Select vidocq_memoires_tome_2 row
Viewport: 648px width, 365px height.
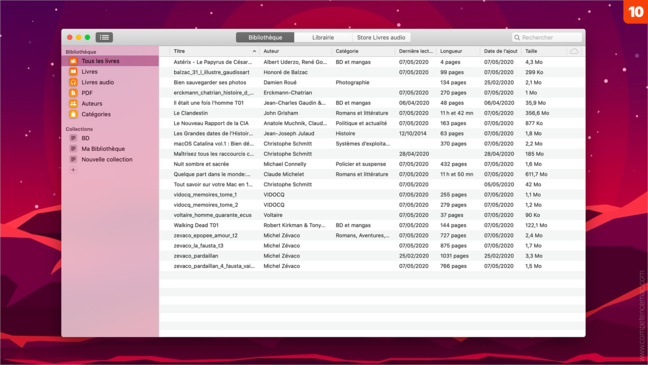(372, 205)
